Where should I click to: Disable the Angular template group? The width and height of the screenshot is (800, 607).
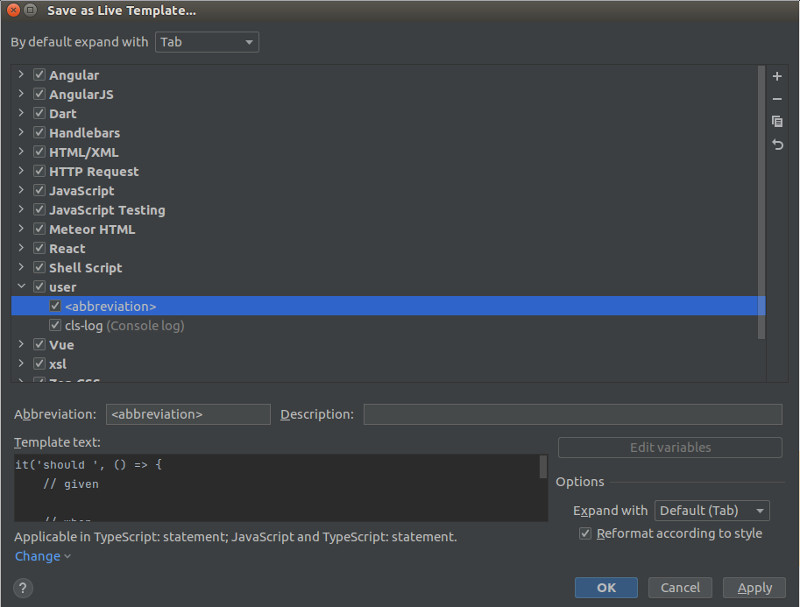(x=38, y=74)
